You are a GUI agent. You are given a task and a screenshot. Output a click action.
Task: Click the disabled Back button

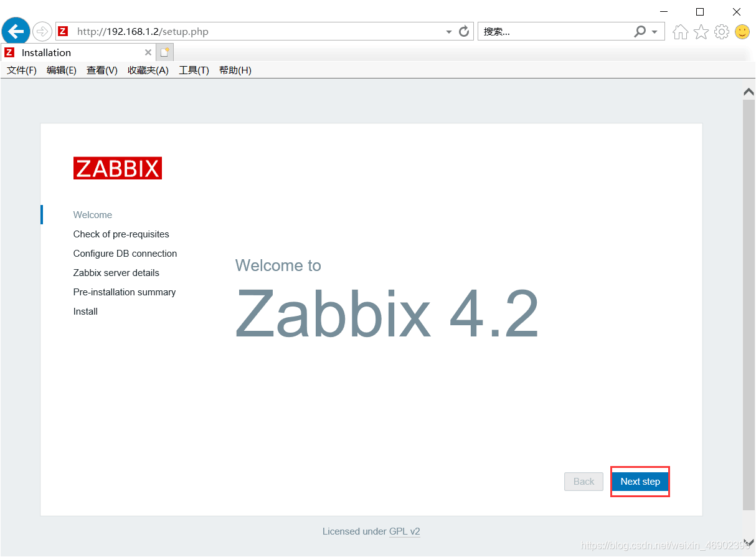click(x=584, y=482)
